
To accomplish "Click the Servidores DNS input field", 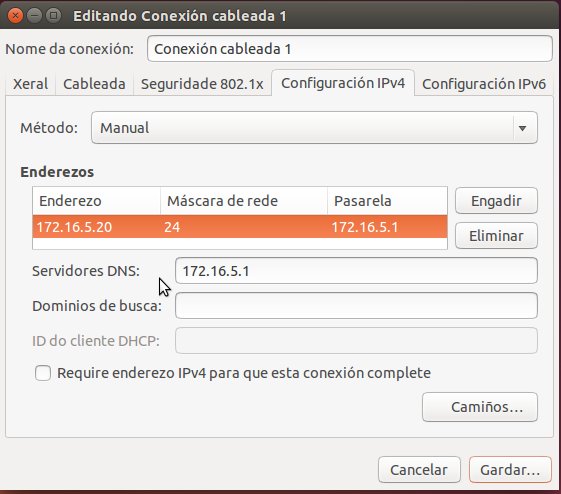I will pyautogui.click(x=356, y=271).
